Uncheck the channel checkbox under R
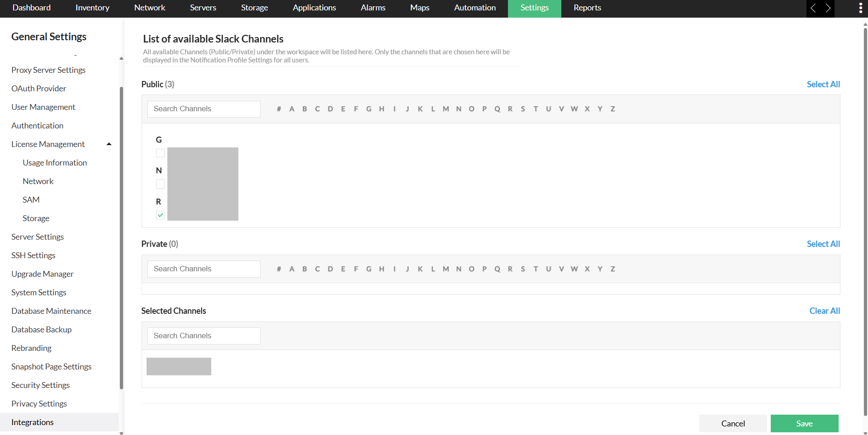 (x=160, y=215)
